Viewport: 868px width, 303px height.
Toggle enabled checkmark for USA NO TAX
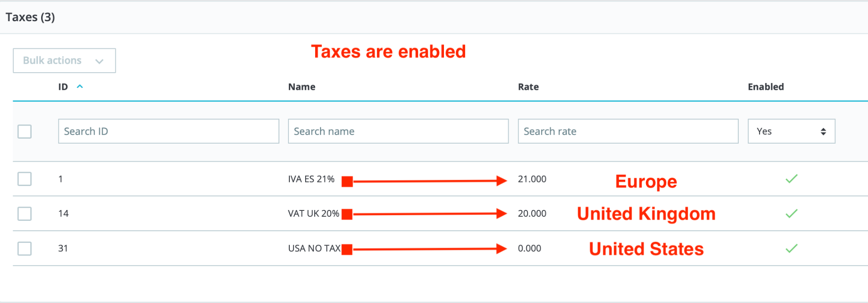[791, 248]
